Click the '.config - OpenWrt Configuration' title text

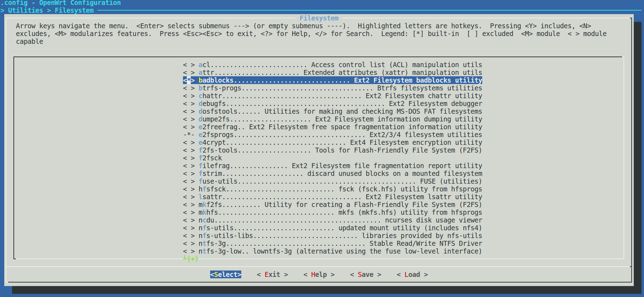[60, 3]
